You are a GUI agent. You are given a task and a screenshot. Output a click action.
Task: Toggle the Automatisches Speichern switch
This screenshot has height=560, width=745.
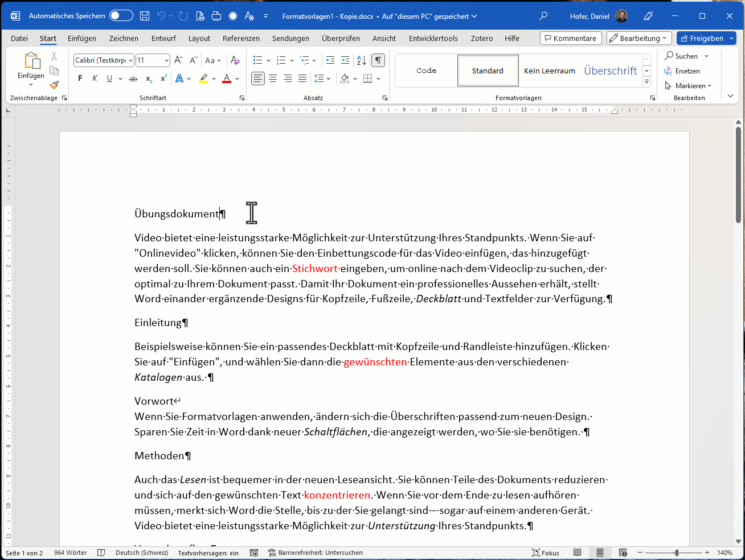point(121,16)
